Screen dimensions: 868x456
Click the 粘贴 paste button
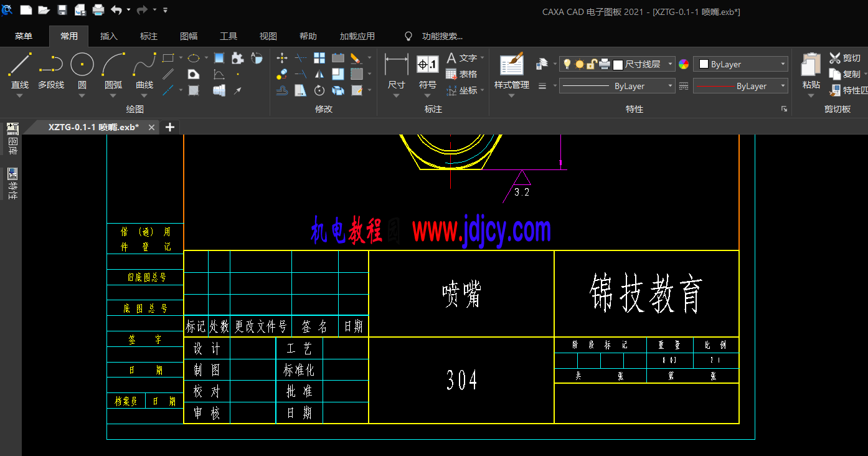pyautogui.click(x=811, y=70)
